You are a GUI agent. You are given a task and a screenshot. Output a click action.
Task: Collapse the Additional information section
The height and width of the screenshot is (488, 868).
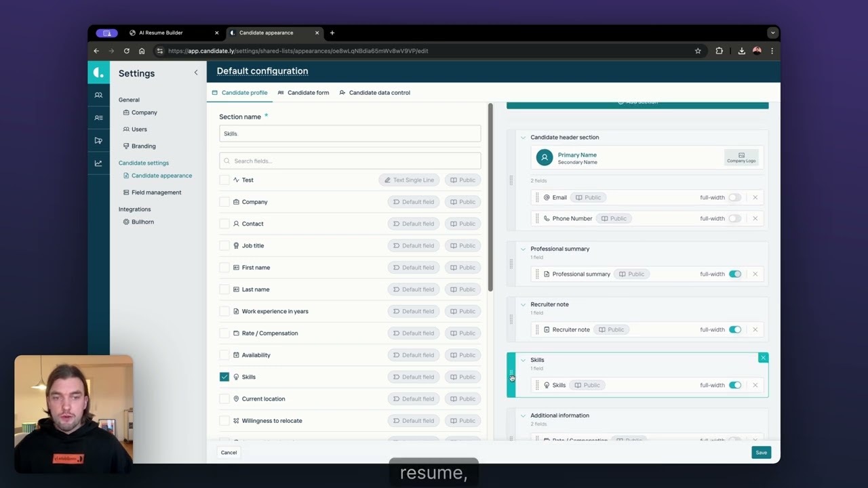pyautogui.click(x=523, y=415)
